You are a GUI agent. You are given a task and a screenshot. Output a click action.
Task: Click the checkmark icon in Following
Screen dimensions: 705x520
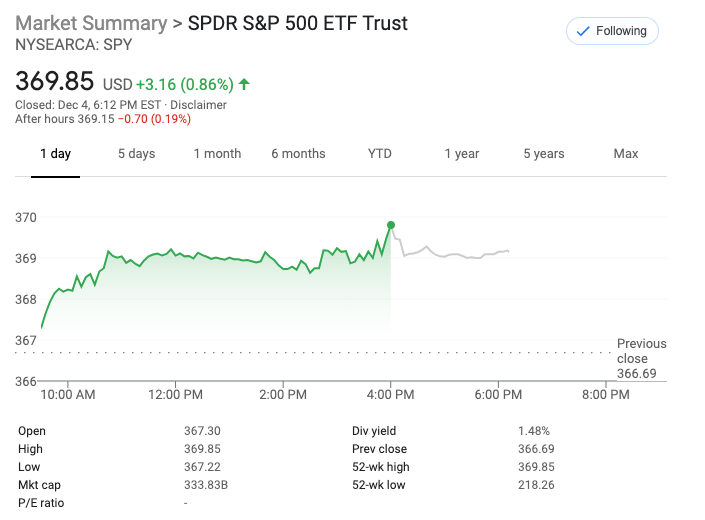click(x=583, y=31)
